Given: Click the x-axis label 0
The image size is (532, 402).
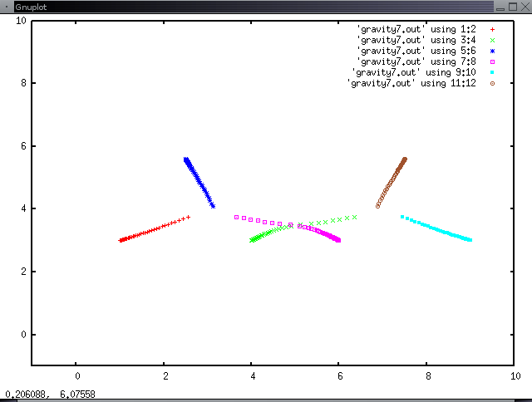Looking at the screenshot, I should [77, 376].
